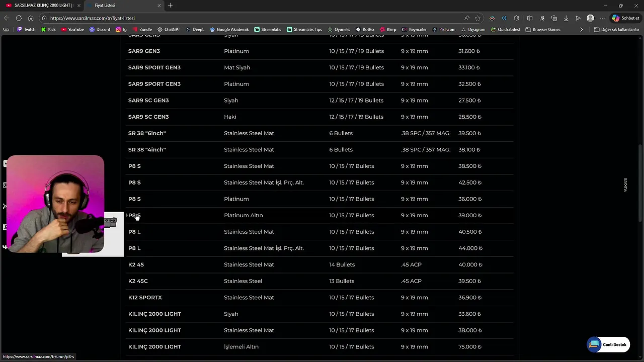Switch to SARSILMAZ KILINÇ 2000 LIGHT tab
The height and width of the screenshot is (362, 644).
42,6
